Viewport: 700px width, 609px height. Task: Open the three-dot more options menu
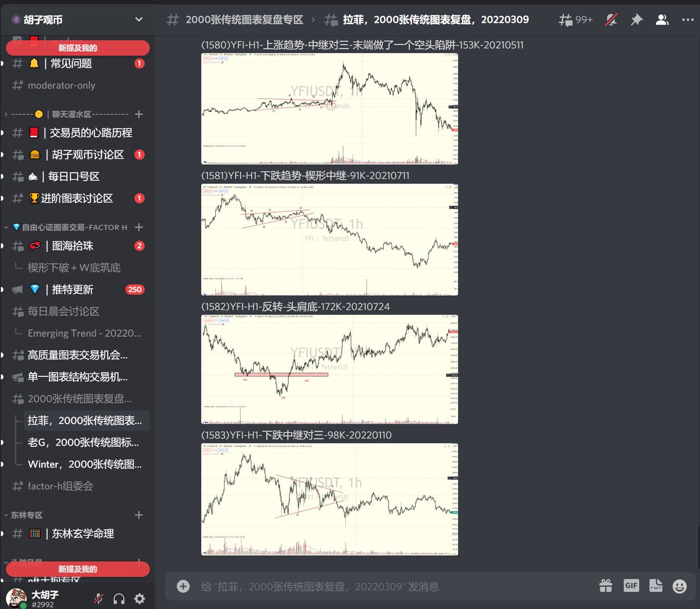tap(688, 20)
